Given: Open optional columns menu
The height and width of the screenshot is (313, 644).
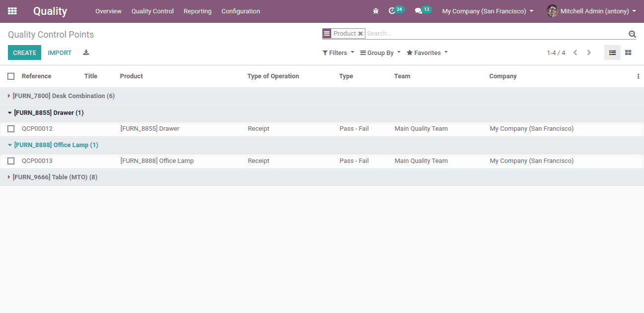Looking at the screenshot, I should pyautogui.click(x=638, y=76).
